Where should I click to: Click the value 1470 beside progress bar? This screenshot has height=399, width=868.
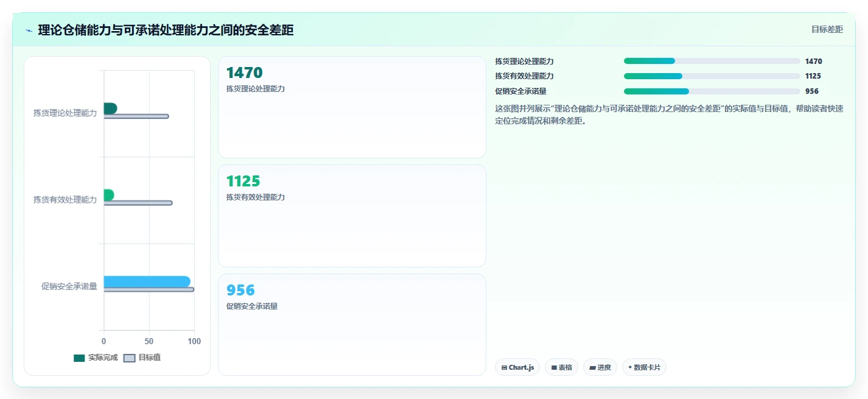(813, 61)
